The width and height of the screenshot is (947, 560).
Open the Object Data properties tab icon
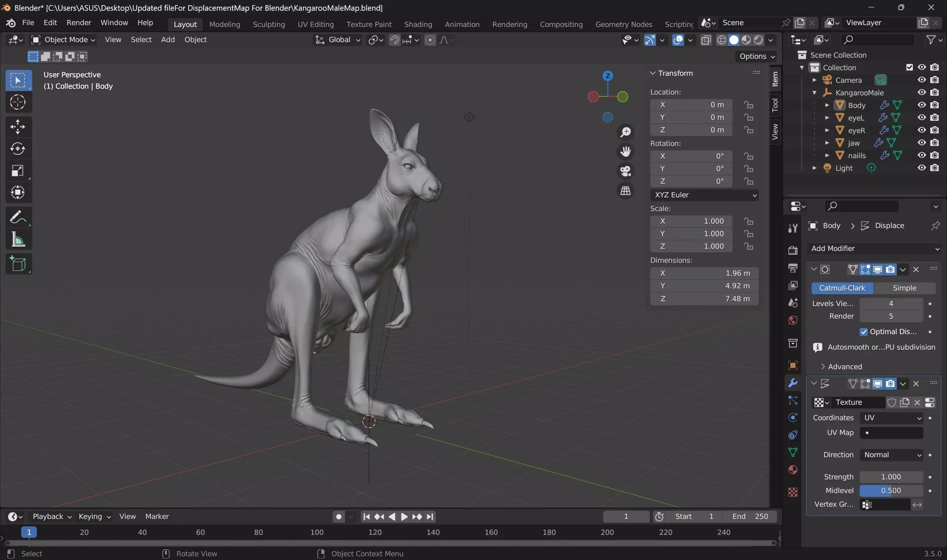793,452
